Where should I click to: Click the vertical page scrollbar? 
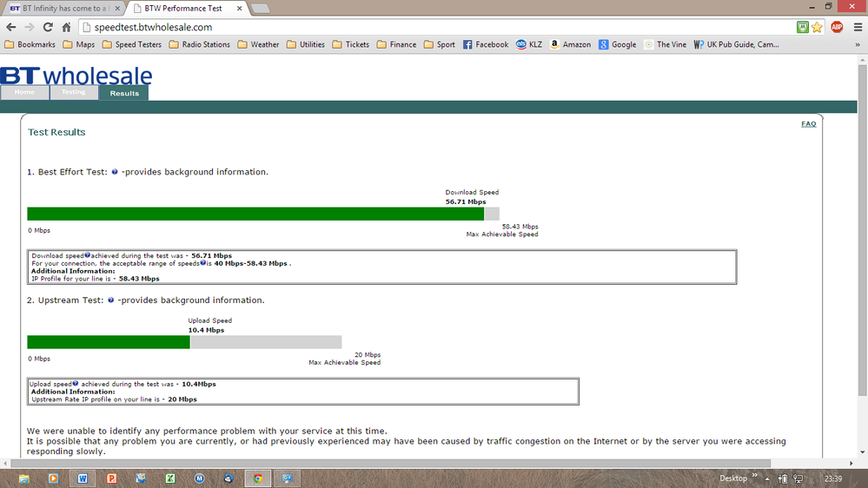pos(863,229)
